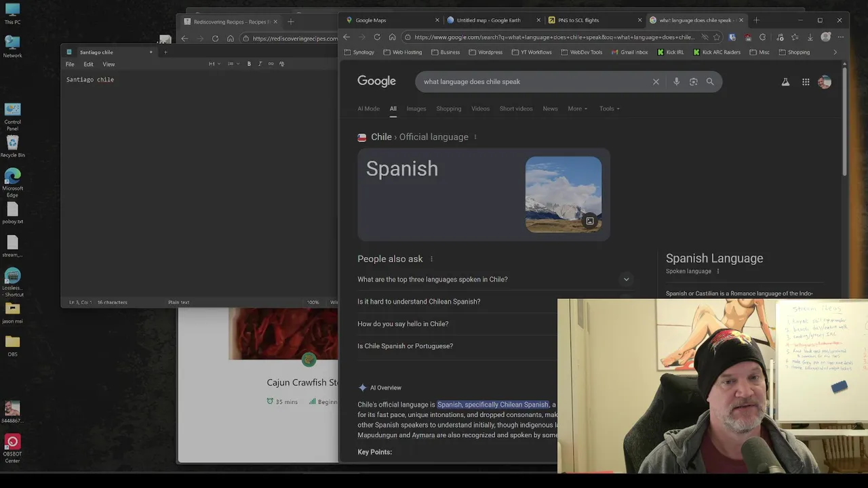The height and width of the screenshot is (488, 868).
Task: Add a new tab in Notepad
Action: [165, 52]
